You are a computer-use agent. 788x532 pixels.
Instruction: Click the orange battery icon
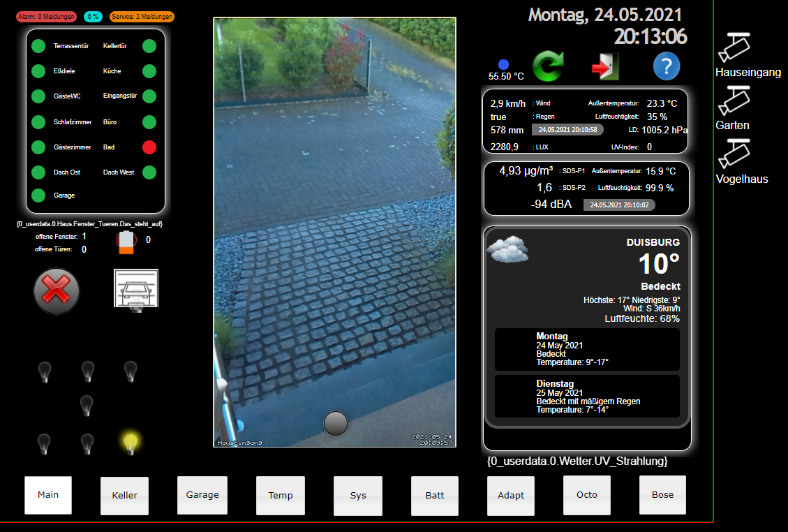(126, 242)
